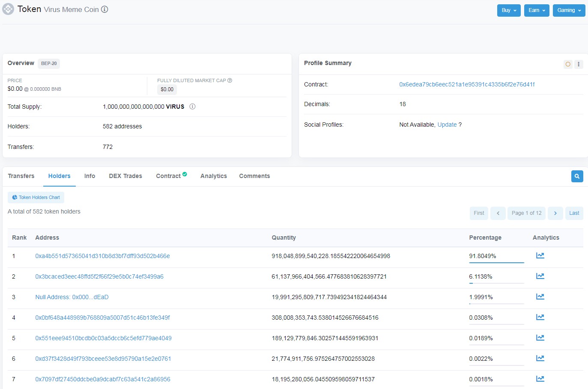Open analytics chart icon for rank 4 holder

pos(540,317)
